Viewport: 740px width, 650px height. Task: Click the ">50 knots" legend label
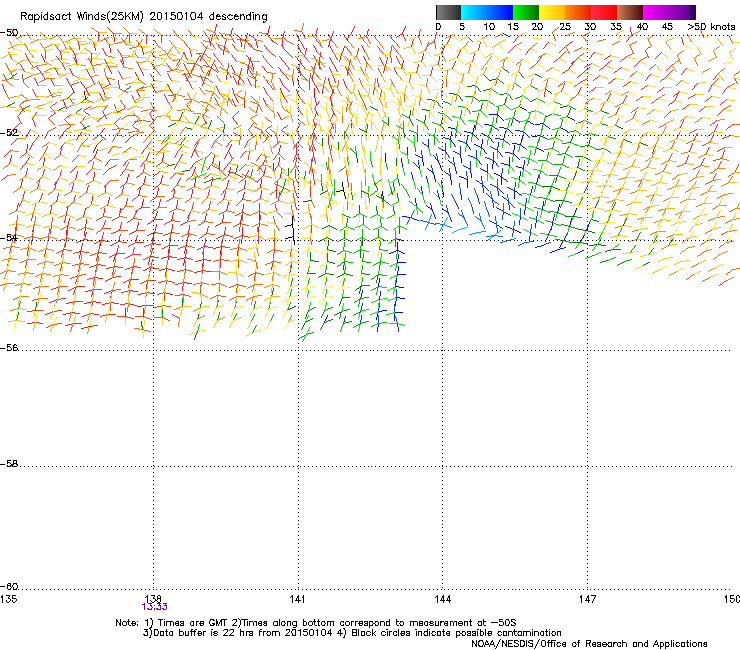click(x=711, y=27)
